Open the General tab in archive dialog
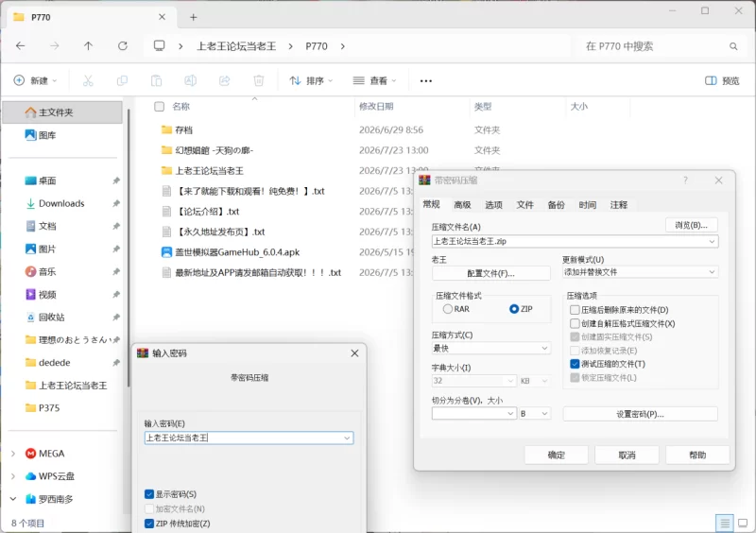This screenshot has height=533, width=756. [x=432, y=204]
